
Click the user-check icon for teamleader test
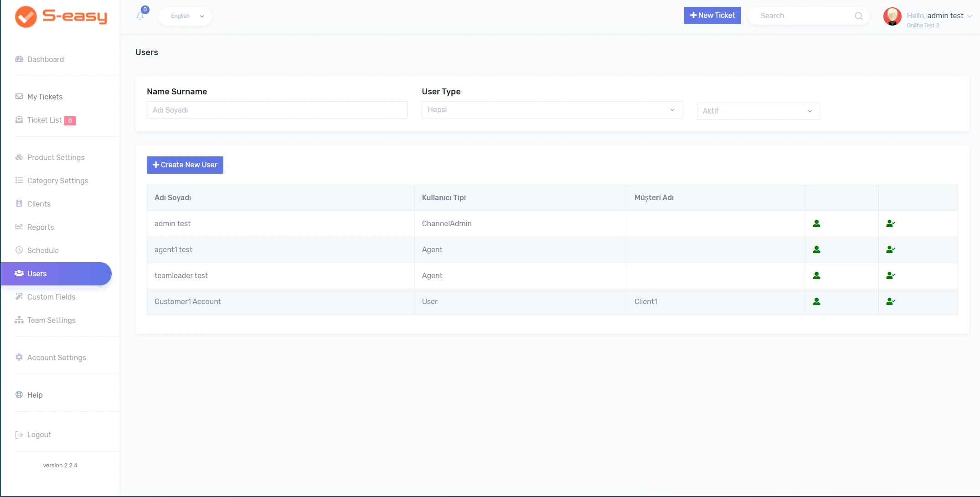pos(891,275)
